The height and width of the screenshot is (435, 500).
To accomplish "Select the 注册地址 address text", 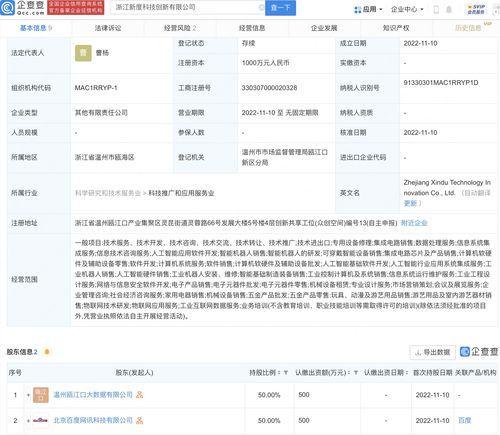I will pyautogui.click(x=236, y=223).
